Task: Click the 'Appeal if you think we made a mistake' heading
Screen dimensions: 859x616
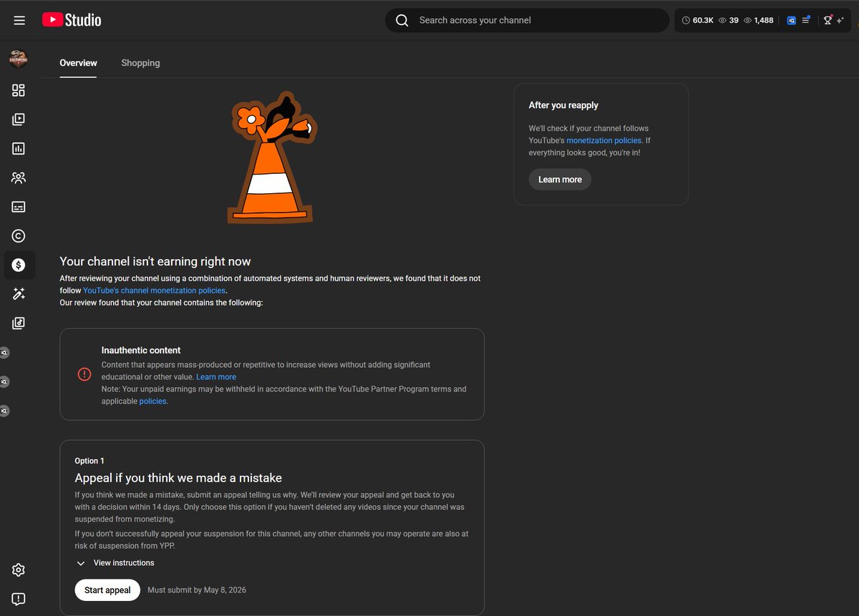Action: click(x=178, y=478)
